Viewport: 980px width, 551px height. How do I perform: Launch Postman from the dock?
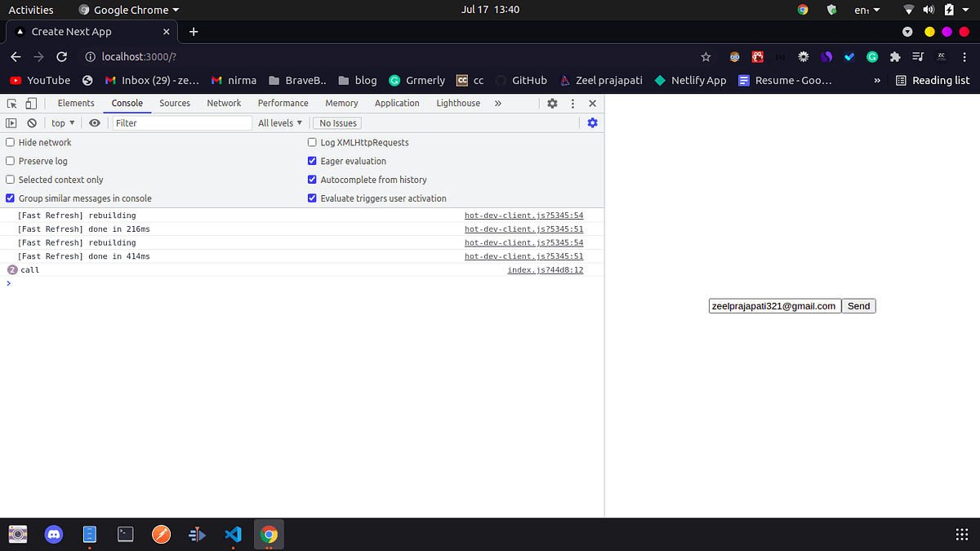click(162, 535)
